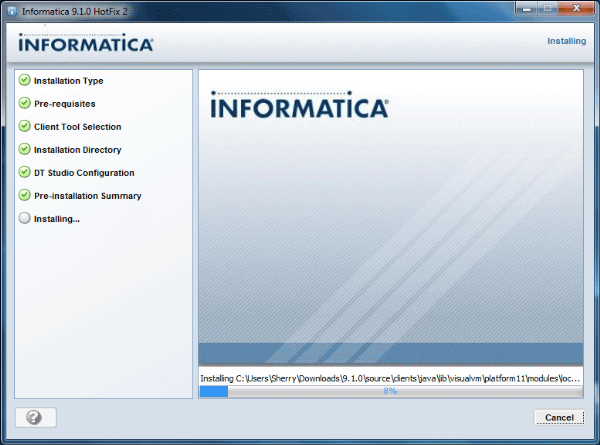The image size is (600, 445).
Task: Click the green checkmark beside Pre-requisites
Action: (24, 103)
